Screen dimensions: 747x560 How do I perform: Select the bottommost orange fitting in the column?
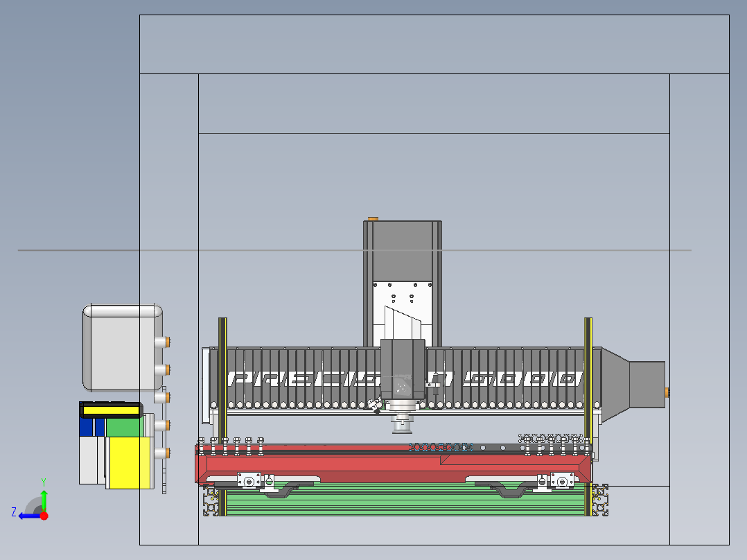[x=168, y=453]
